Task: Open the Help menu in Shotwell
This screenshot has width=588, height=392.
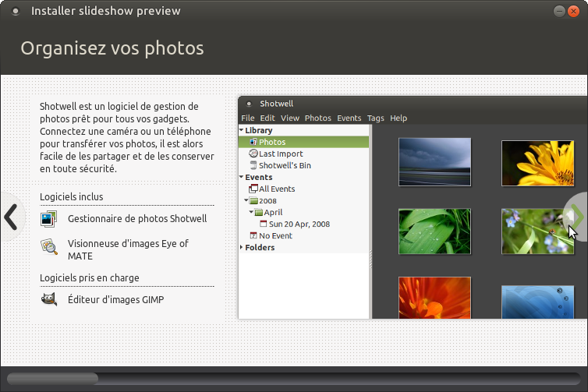Action: click(x=398, y=118)
